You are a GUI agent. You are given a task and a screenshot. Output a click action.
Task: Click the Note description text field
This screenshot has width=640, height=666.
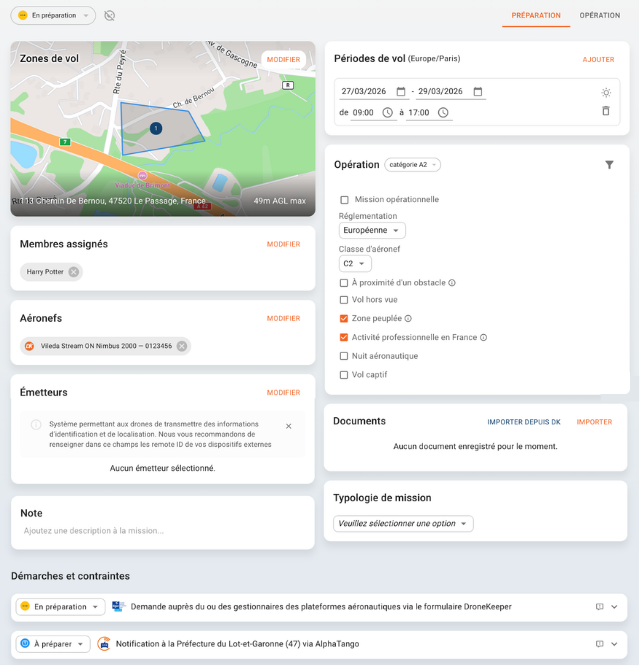[162, 531]
